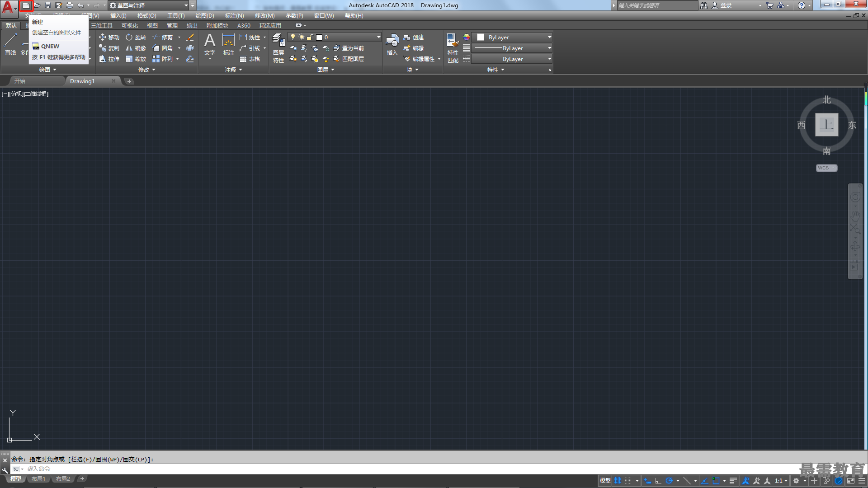Expand the 修改 panel flyout

pyautogui.click(x=147, y=70)
